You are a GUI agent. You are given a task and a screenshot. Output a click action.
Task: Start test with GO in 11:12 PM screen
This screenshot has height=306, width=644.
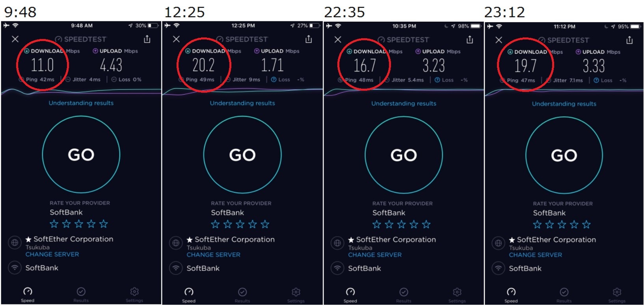564,155
